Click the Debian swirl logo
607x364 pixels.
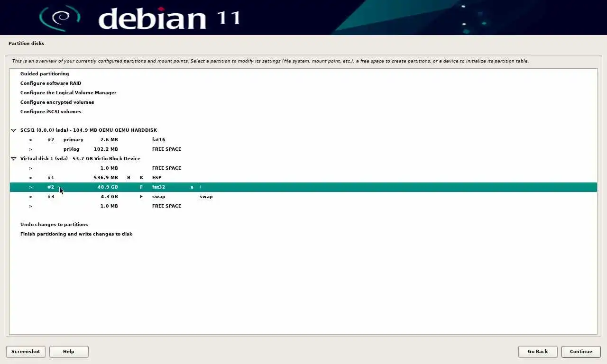tap(60, 18)
